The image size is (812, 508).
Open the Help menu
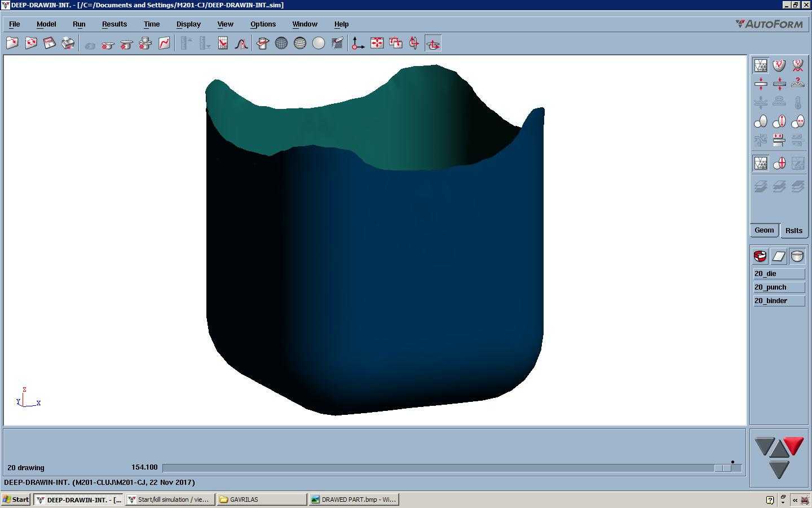(x=342, y=24)
